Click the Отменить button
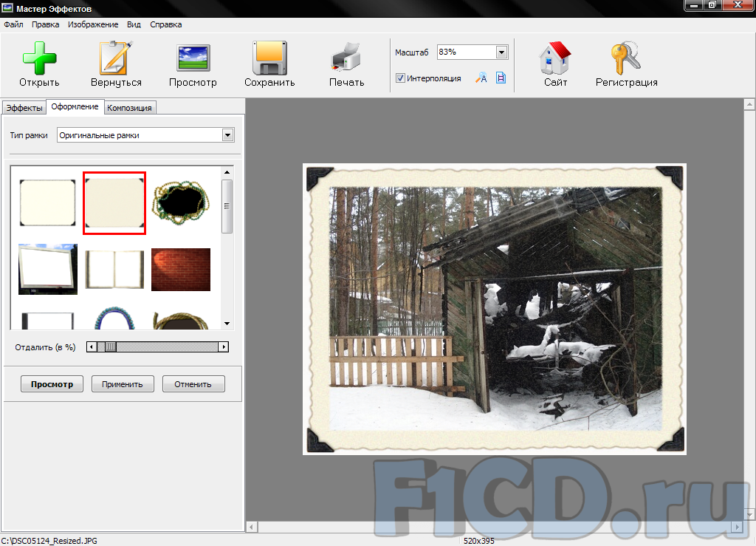 click(193, 384)
